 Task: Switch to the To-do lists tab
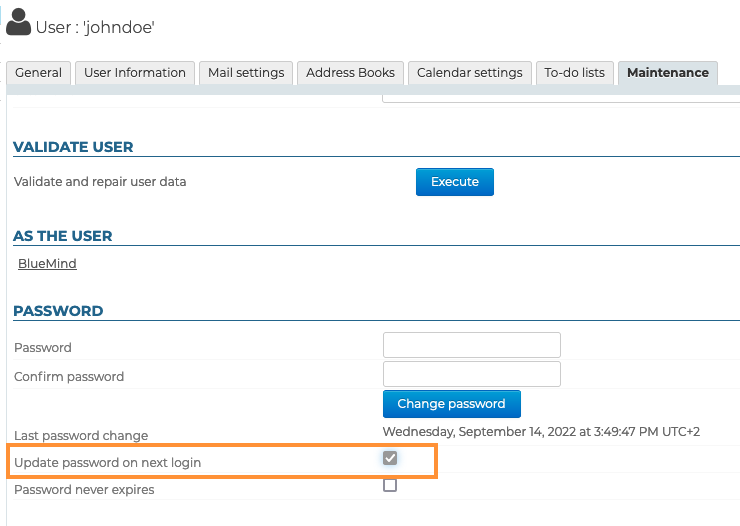click(574, 73)
